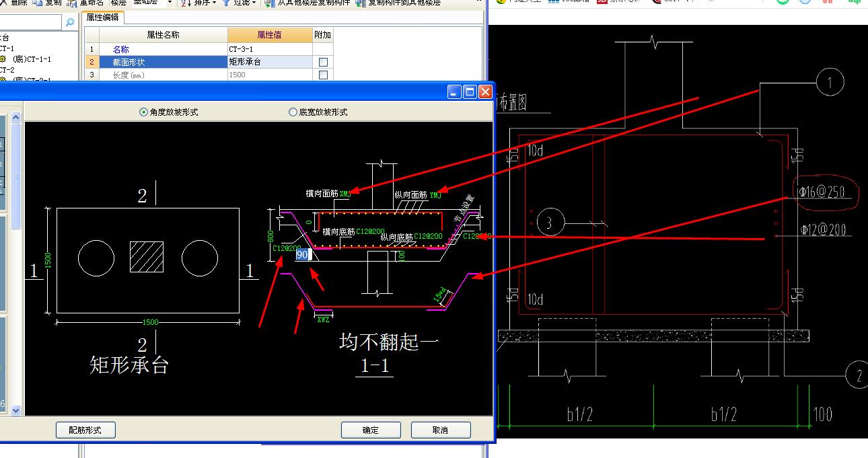Click the 属性名称 column header
The image size is (868, 458).
164,35
